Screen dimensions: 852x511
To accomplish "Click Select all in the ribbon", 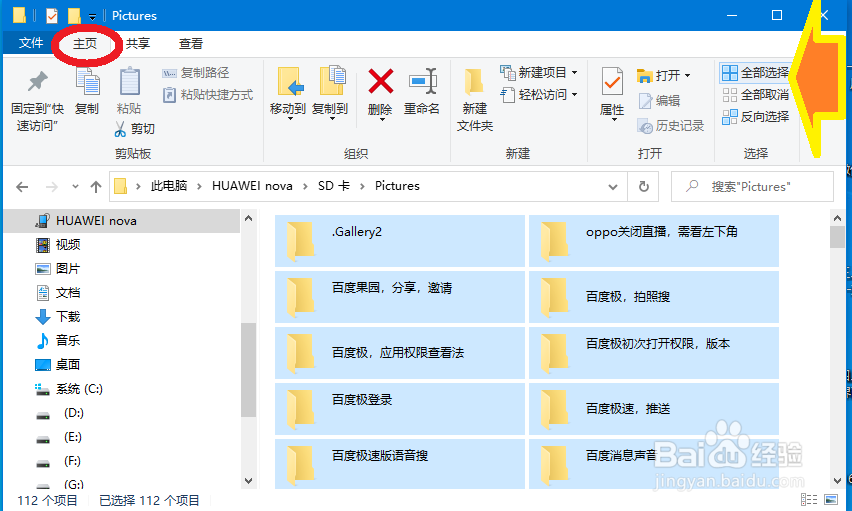I will click(x=756, y=72).
